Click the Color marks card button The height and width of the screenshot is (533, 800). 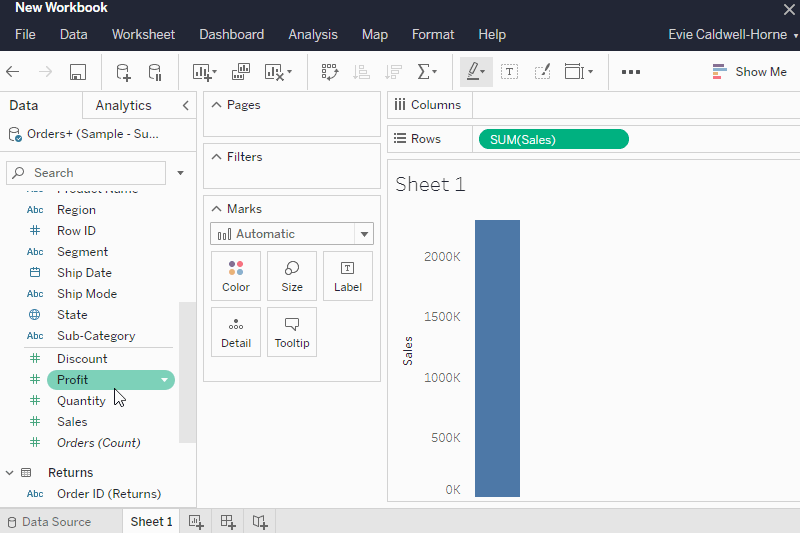[x=236, y=276]
